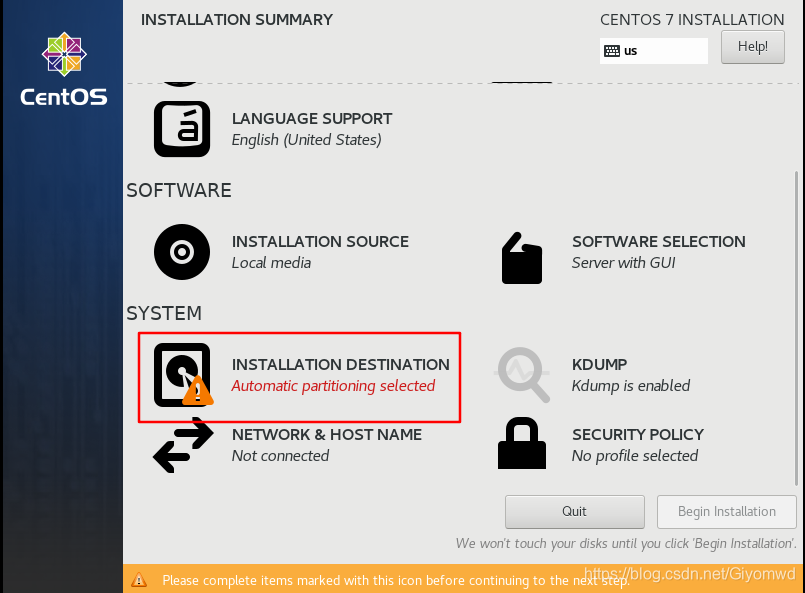Open the SECURITY POLICY label

tap(638, 435)
